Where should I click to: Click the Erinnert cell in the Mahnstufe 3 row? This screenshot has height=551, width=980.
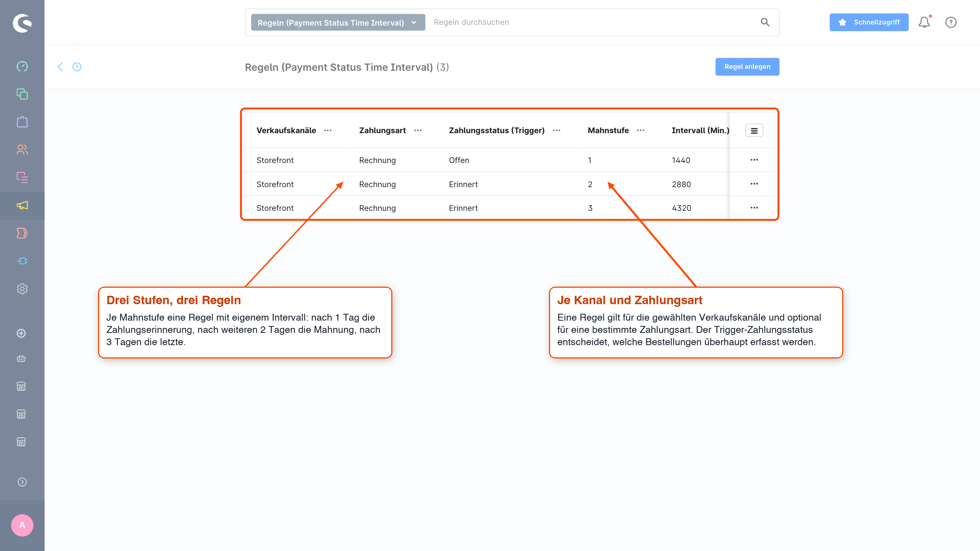(463, 208)
